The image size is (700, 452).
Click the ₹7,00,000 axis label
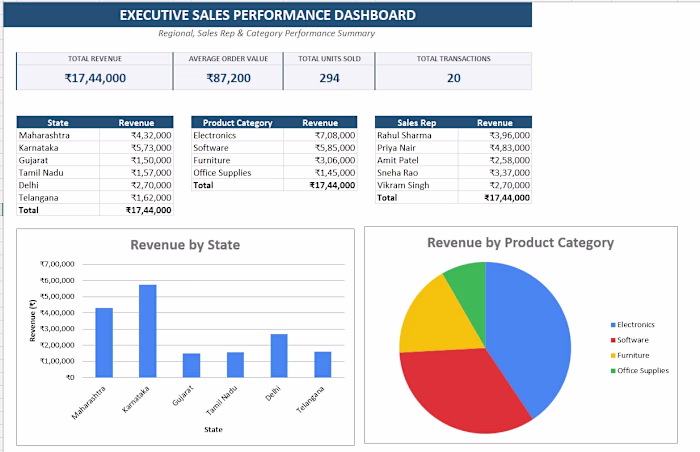57,264
